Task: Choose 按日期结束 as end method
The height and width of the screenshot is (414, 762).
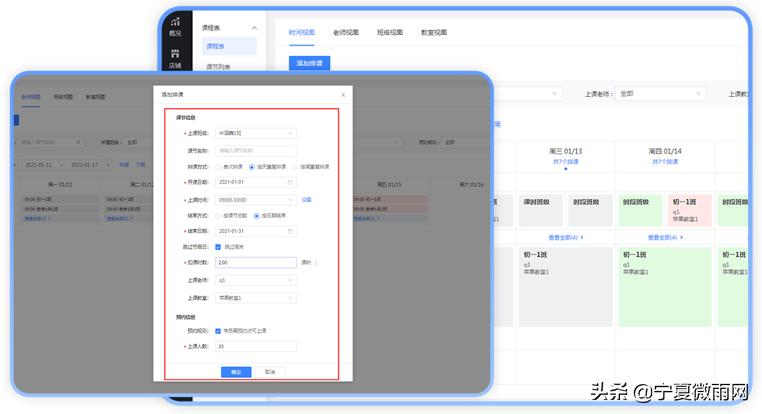Action: coord(257,215)
